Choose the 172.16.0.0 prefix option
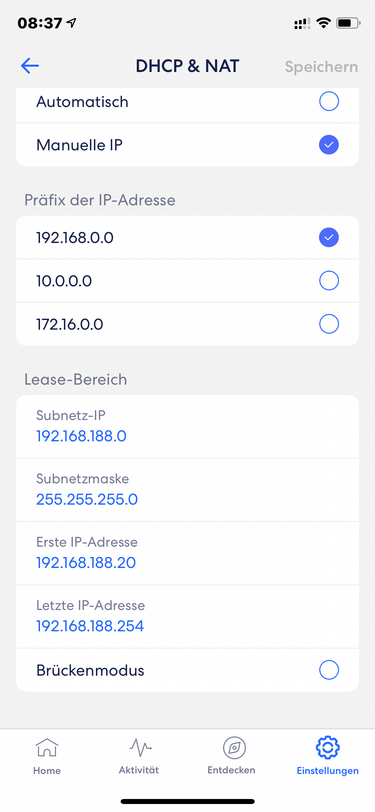This screenshot has height=812, width=375. (x=188, y=324)
